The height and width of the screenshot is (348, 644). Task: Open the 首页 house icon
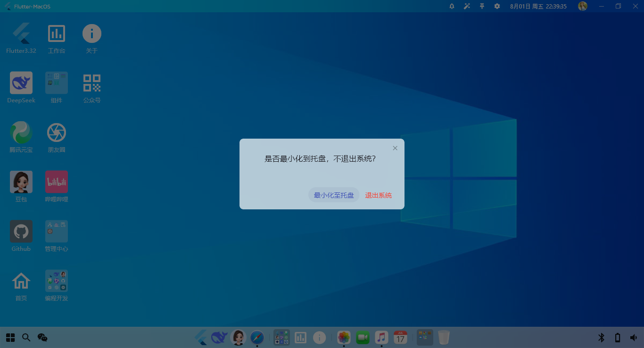(x=21, y=286)
